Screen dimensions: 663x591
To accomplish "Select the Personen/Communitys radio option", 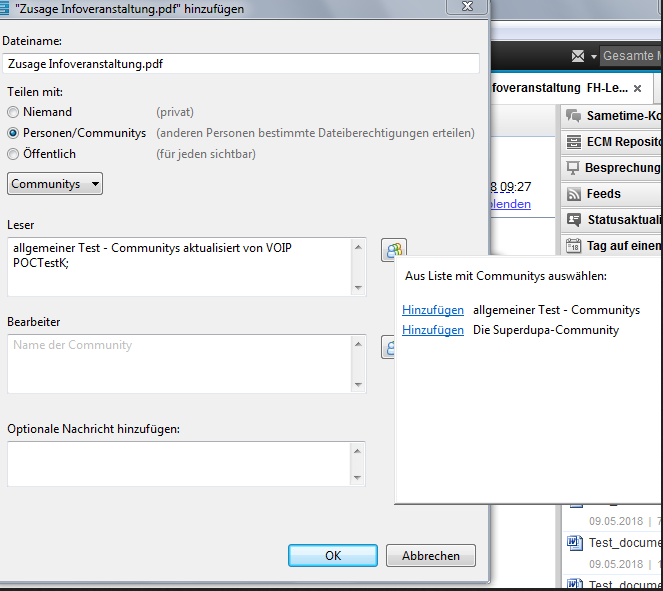I will [x=13, y=133].
